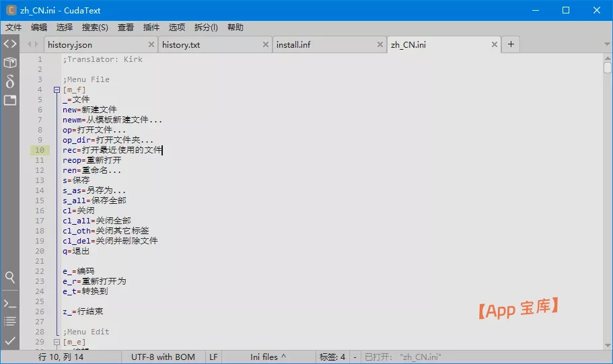Click the dash status bar field

tap(355, 357)
